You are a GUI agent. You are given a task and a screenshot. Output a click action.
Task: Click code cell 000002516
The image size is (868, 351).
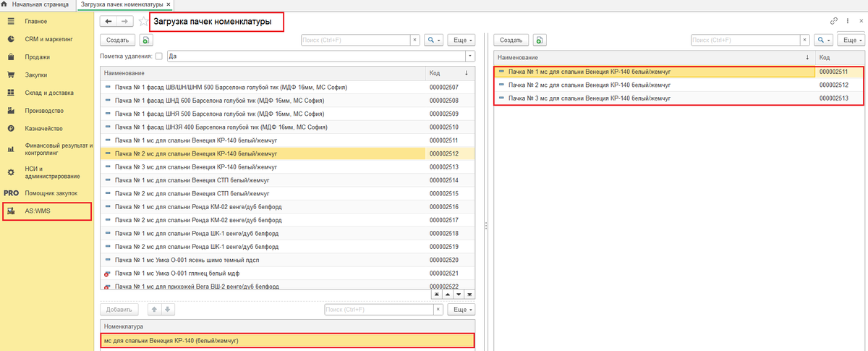coord(443,207)
